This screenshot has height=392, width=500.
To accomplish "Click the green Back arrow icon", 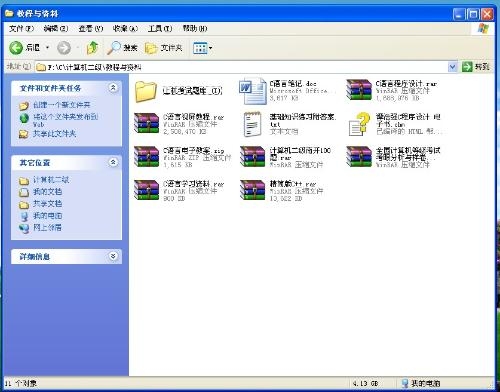I will (16, 48).
